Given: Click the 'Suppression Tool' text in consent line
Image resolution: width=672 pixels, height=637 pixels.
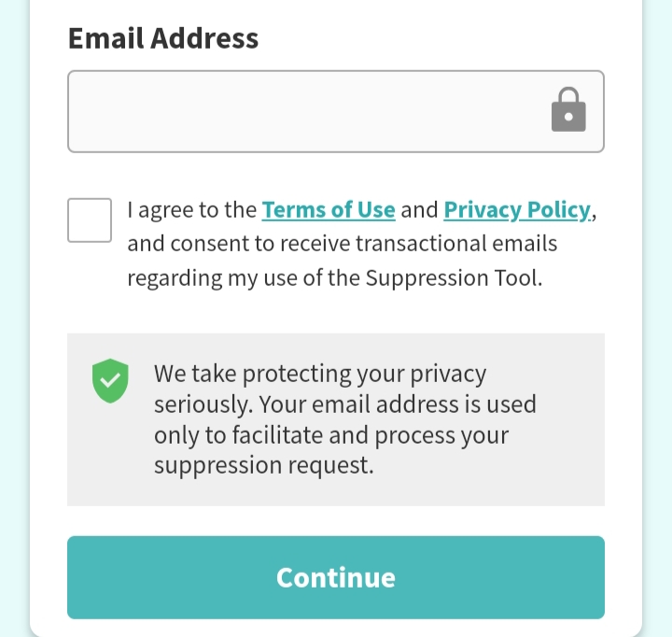Looking at the screenshot, I should tap(454, 277).
